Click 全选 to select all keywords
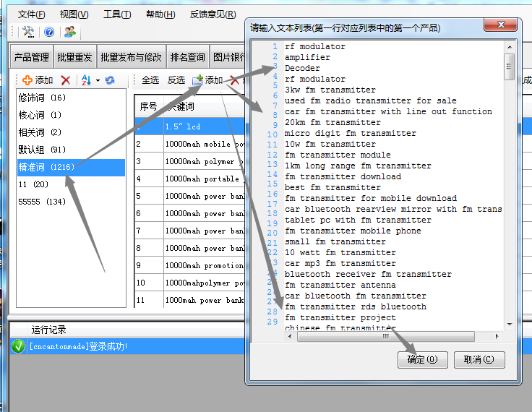 coord(150,80)
